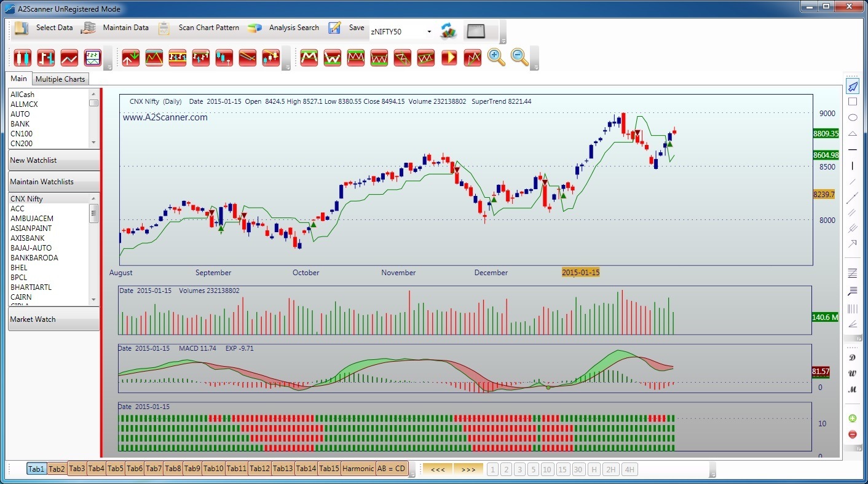Select the line chart type icon
Image resolution: width=868 pixels, height=484 pixels.
[x=69, y=58]
